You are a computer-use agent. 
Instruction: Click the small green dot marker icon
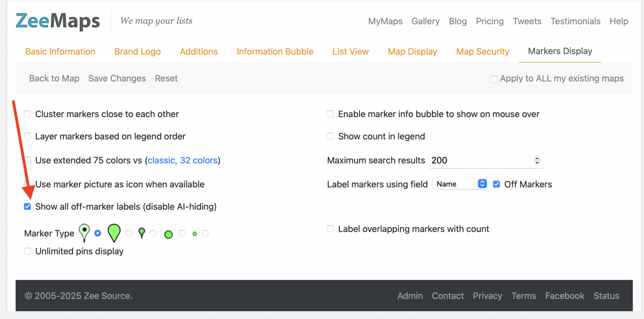[x=195, y=234]
